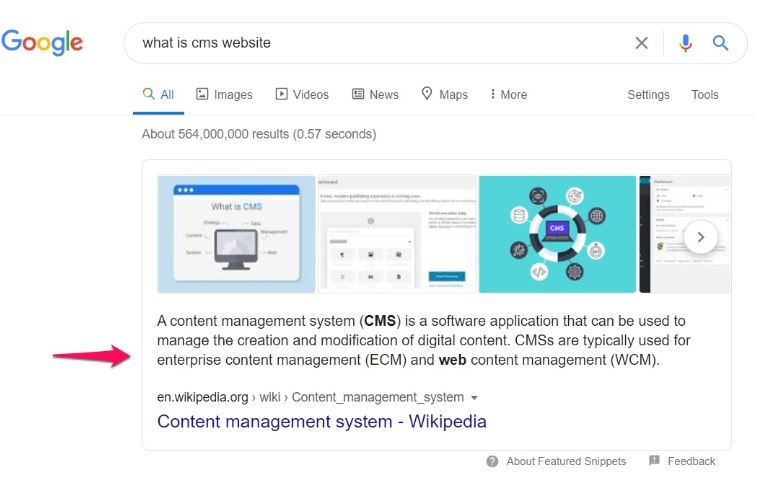Open the Maps tab
The image size is (757, 490).
445,95
